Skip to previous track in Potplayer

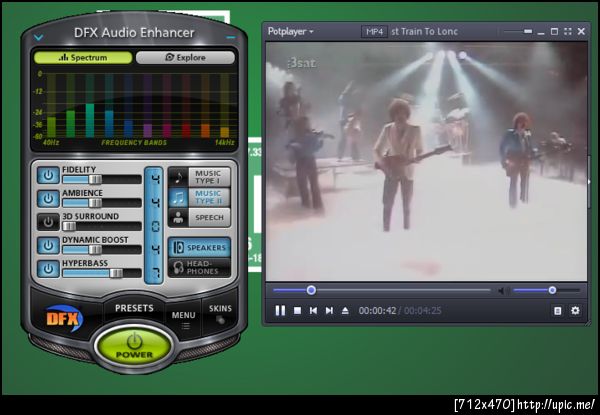click(313, 311)
